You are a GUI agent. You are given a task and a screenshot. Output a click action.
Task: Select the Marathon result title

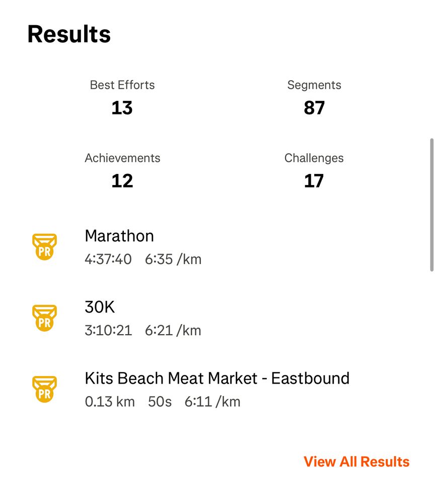pyautogui.click(x=119, y=236)
